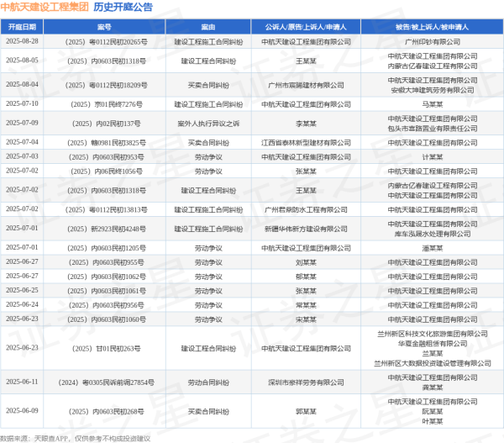Click defendant 广州印钞有限公司
Screen dimensions: 504x443
coord(433,42)
